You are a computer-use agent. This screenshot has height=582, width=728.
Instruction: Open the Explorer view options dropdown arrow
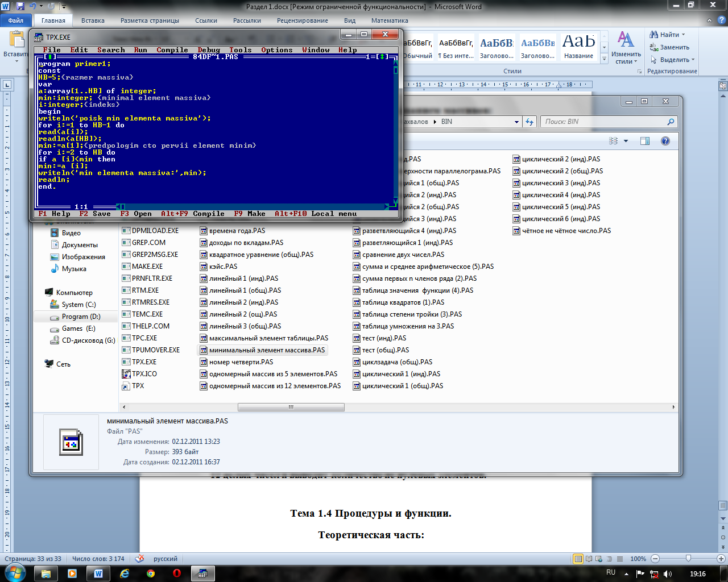coord(626,141)
